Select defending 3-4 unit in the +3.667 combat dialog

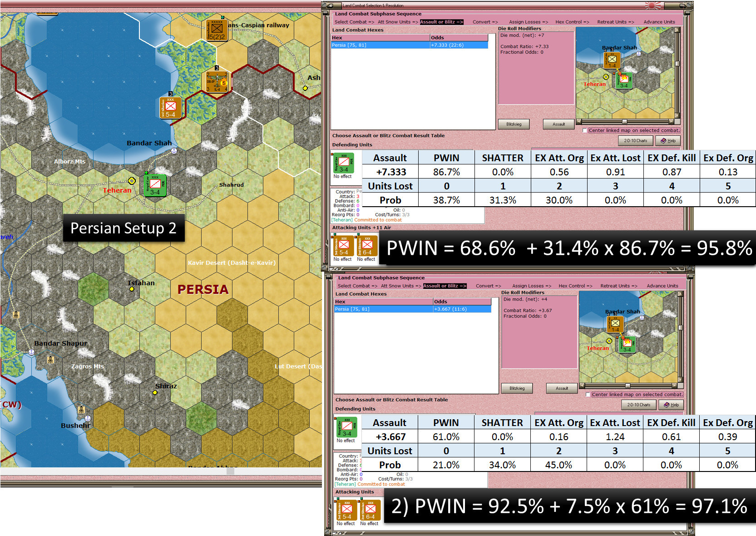pos(347,427)
